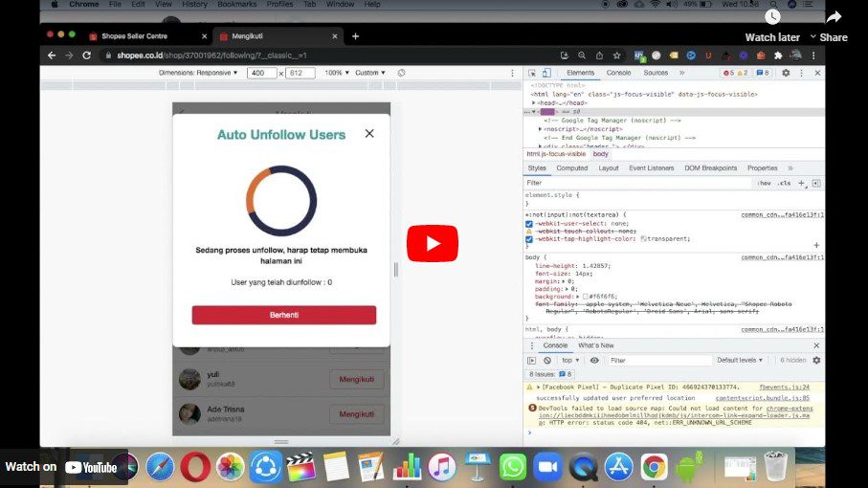Image resolution: width=868 pixels, height=488 pixels.
Task: Click #f6f6f6 background color swatch
Action: click(585, 297)
